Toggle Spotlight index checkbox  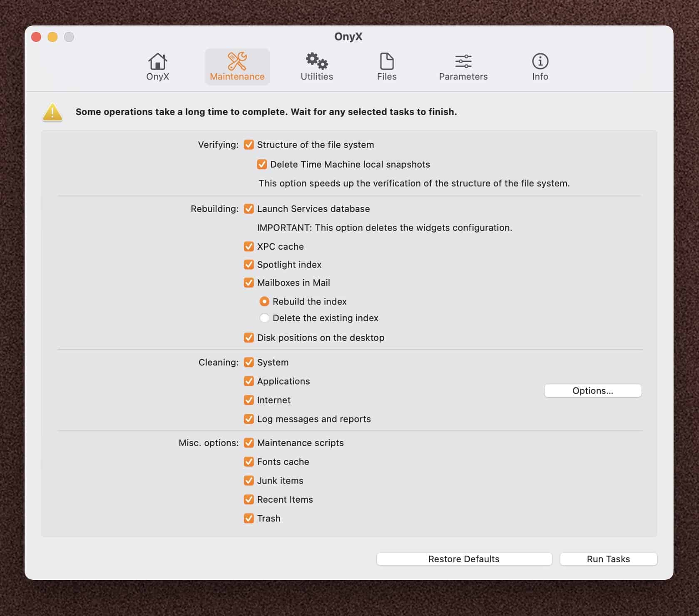pyautogui.click(x=249, y=265)
